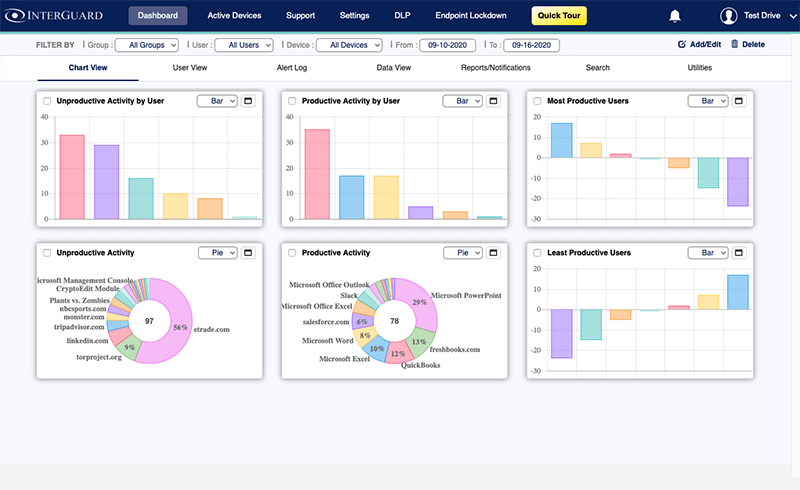This screenshot has height=490, width=800.
Task: Click the From date field 09-10-2020
Action: coord(447,45)
